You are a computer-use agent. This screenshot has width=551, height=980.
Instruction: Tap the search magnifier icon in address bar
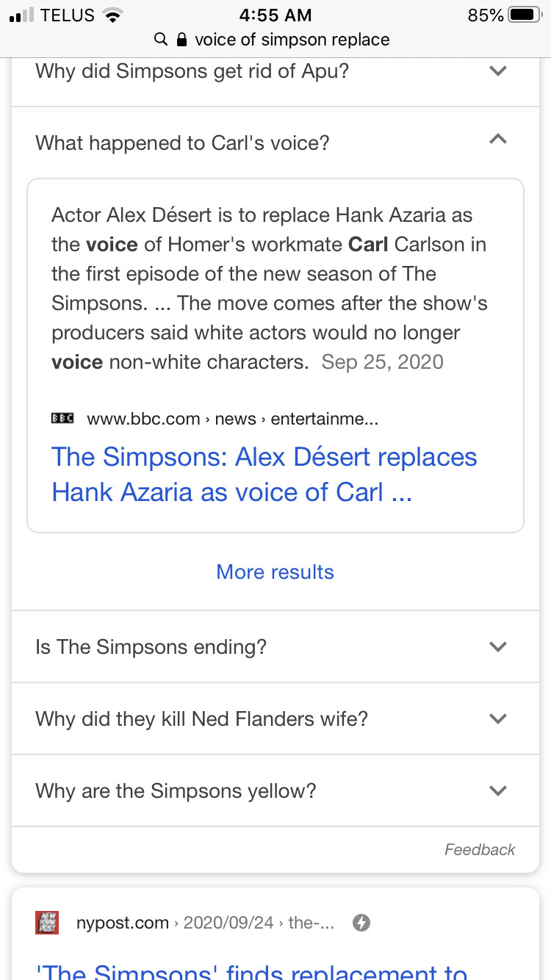click(161, 39)
